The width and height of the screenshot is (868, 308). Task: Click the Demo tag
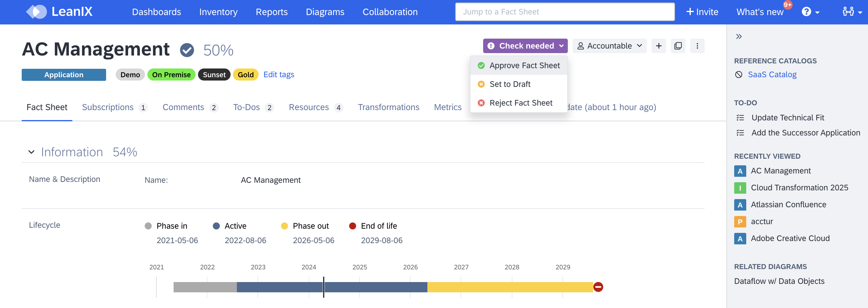coord(130,75)
